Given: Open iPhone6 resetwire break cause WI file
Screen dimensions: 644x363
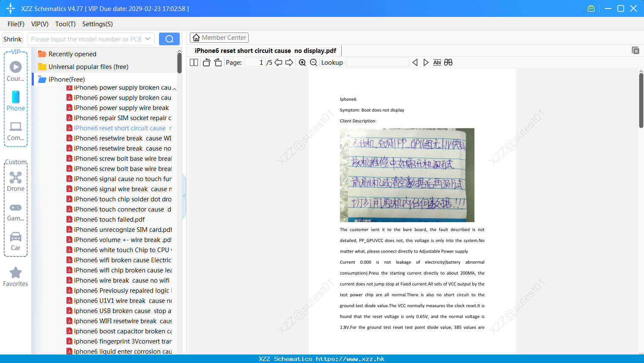Looking at the screenshot, I should (x=119, y=138).
